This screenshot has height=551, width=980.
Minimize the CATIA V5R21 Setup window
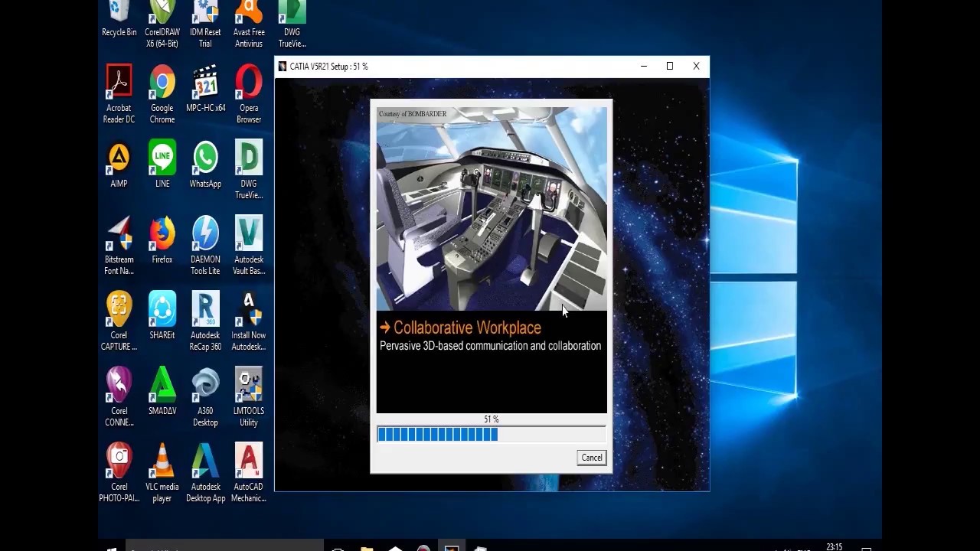point(643,67)
